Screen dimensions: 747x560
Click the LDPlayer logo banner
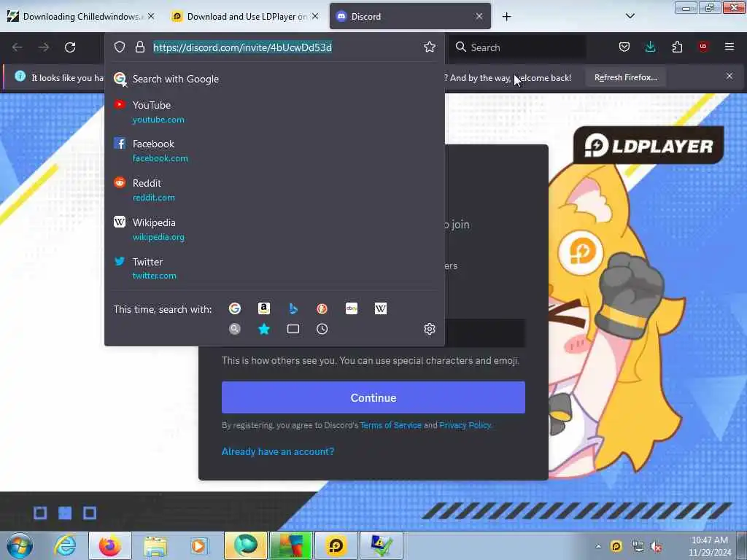click(649, 145)
